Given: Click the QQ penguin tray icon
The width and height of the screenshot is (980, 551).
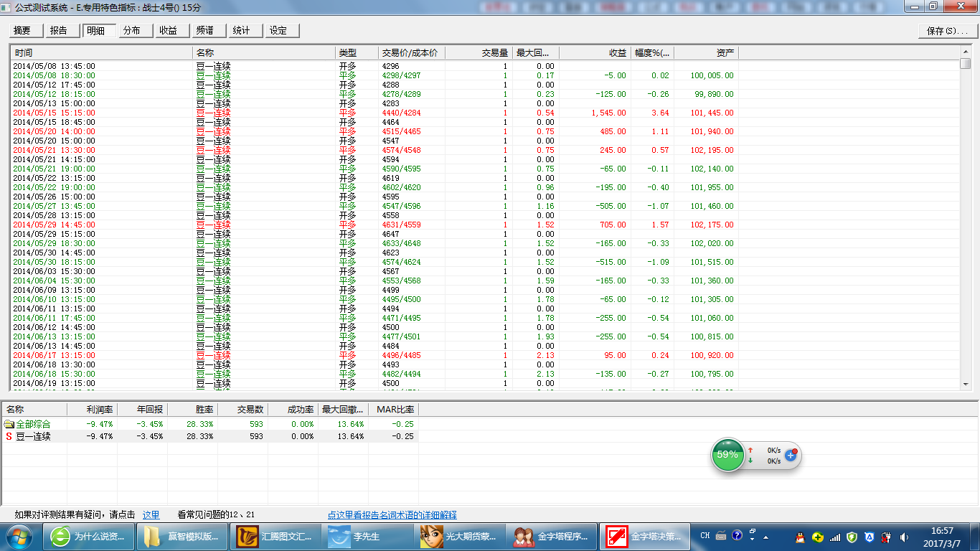Looking at the screenshot, I should pyautogui.click(x=800, y=537).
